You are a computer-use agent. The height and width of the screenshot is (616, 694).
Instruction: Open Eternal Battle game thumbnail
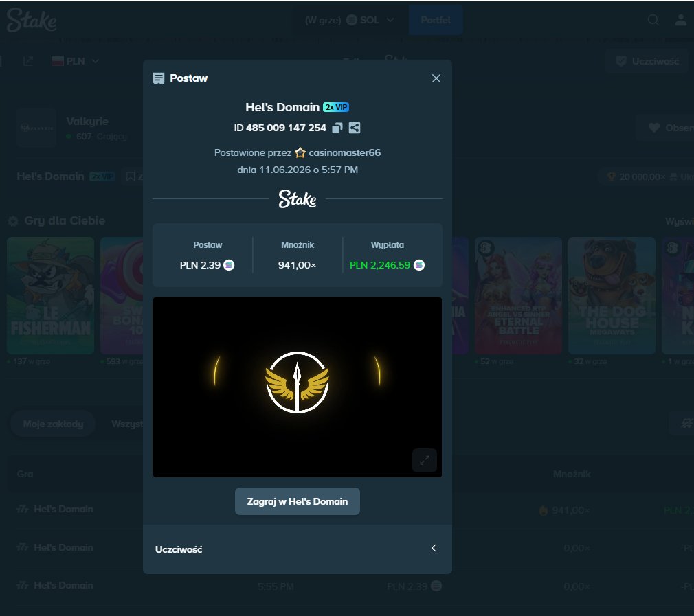click(518, 295)
